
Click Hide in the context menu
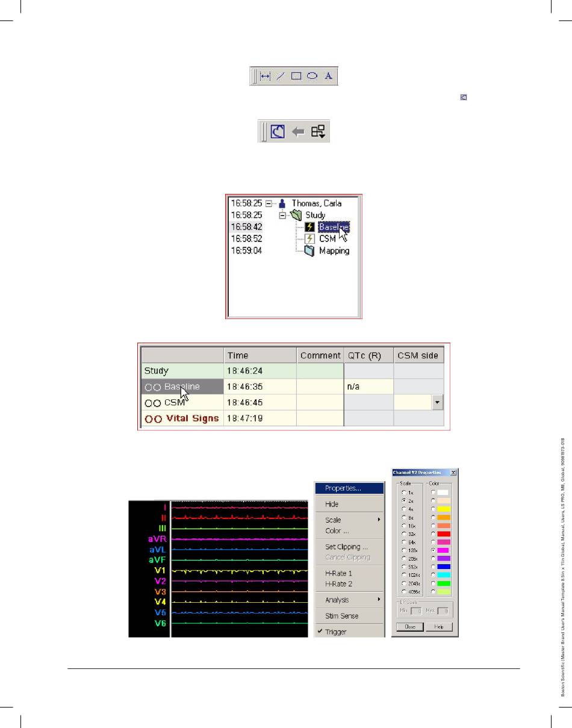pos(332,504)
